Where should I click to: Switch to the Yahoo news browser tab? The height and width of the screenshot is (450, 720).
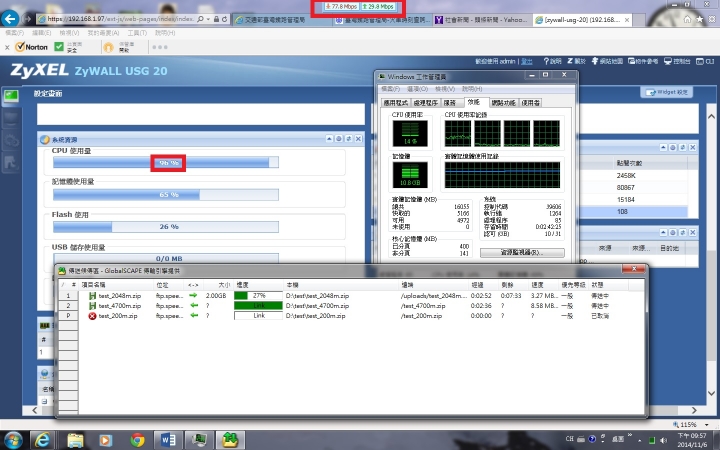click(x=481, y=20)
